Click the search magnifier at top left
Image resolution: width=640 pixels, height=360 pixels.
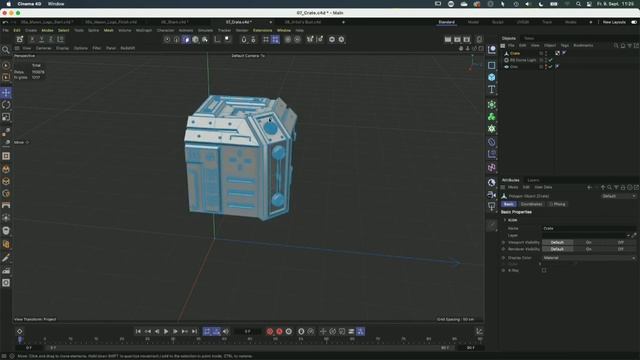point(6,50)
